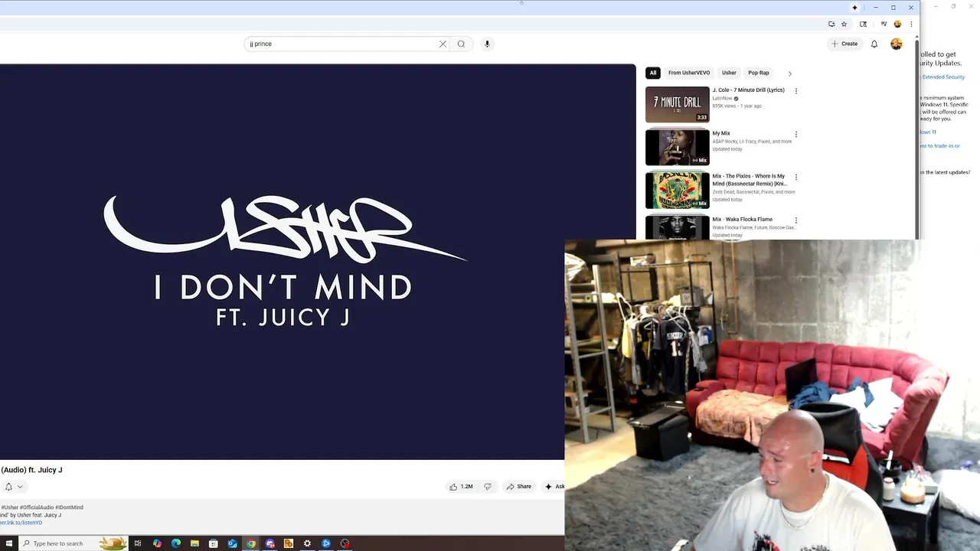Screen dimensions: 980x551
Task: Clear the 'jj prince' search text
Action: coord(443,44)
